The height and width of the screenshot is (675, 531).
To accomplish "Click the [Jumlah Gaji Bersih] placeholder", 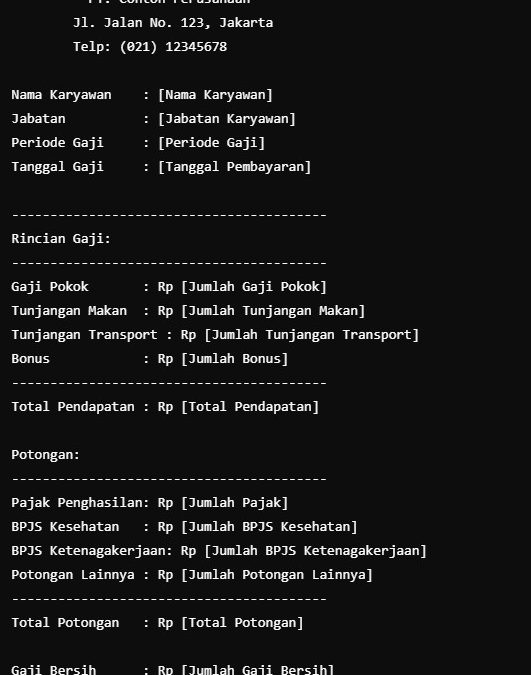I will click(x=258, y=669).
